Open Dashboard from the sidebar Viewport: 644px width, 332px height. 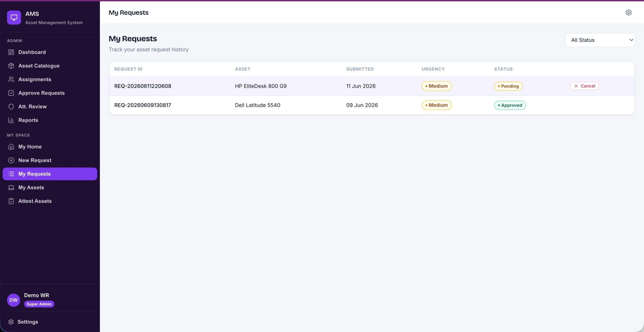click(50, 52)
